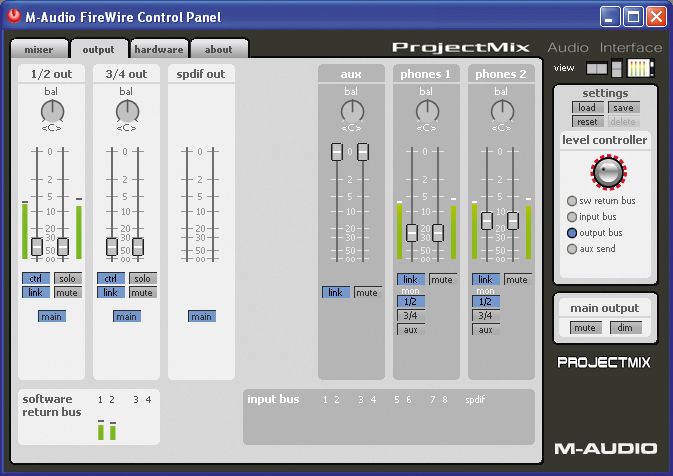Click the phones 1 balance knob

tap(427, 111)
